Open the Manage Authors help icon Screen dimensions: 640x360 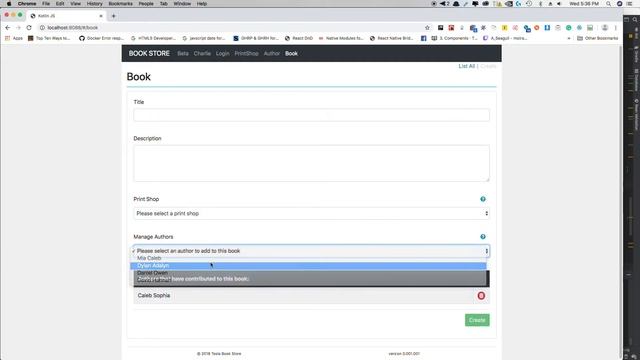point(483,237)
